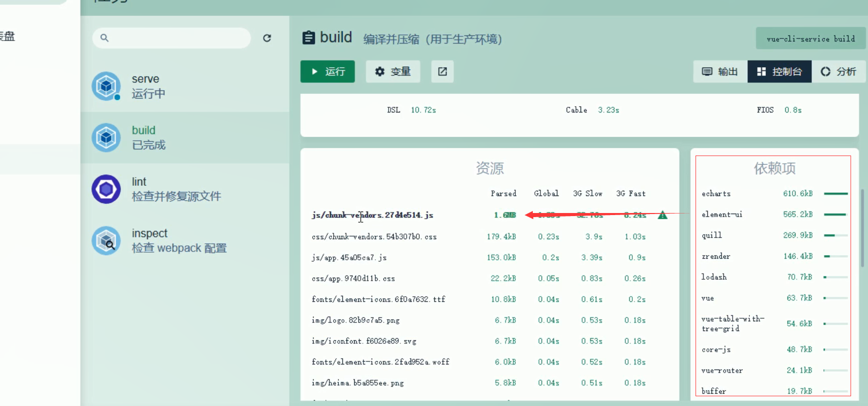This screenshot has width=868, height=406.
Task: Click the DSL 10.72s speed stat
Action: pos(411,110)
